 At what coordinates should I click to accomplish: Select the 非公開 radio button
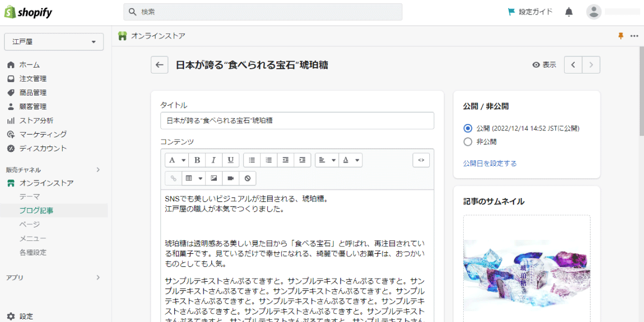click(467, 142)
